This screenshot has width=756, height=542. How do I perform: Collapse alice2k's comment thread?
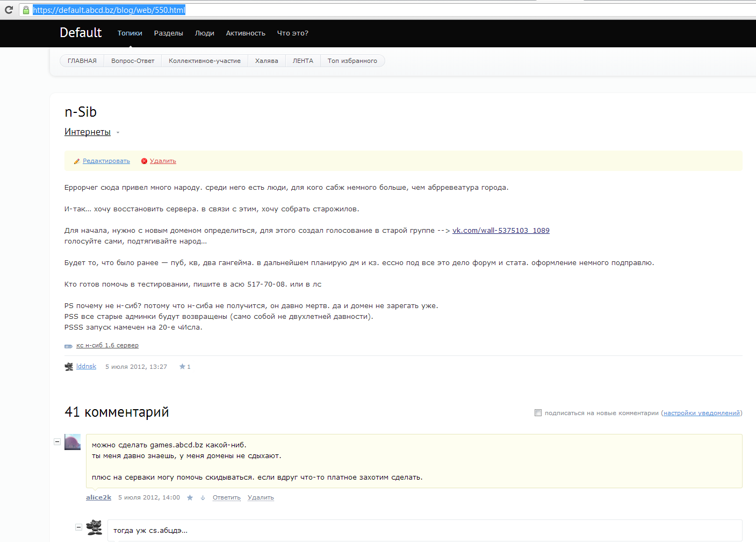(x=57, y=441)
